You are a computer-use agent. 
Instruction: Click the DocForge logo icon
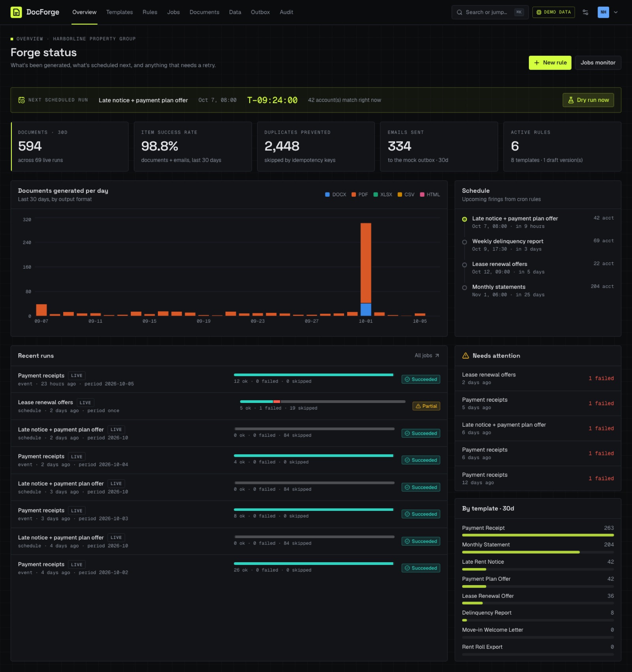click(16, 12)
